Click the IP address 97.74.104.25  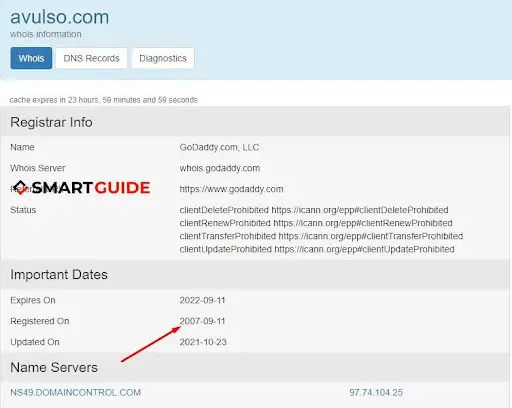pos(376,392)
